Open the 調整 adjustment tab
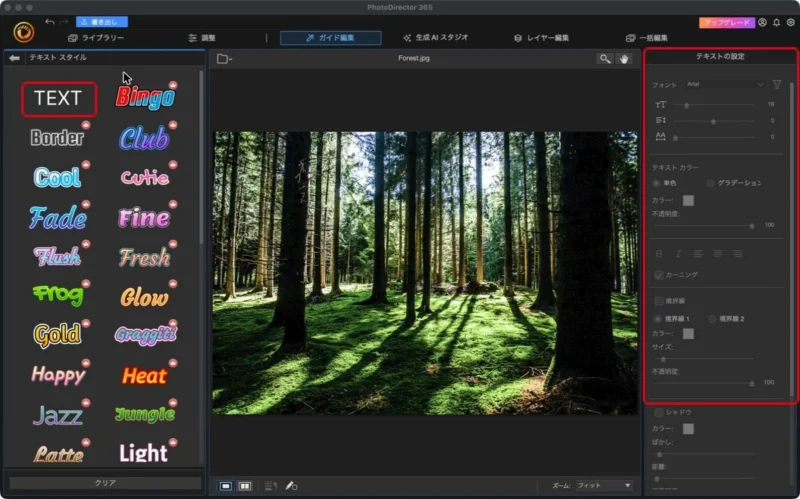 click(202, 38)
